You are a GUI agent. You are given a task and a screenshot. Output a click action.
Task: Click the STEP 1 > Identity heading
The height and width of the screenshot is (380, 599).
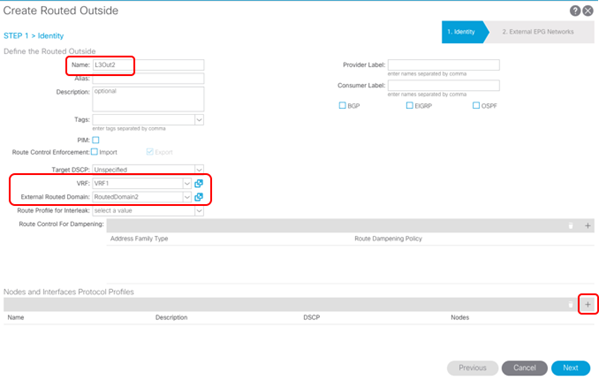click(34, 36)
